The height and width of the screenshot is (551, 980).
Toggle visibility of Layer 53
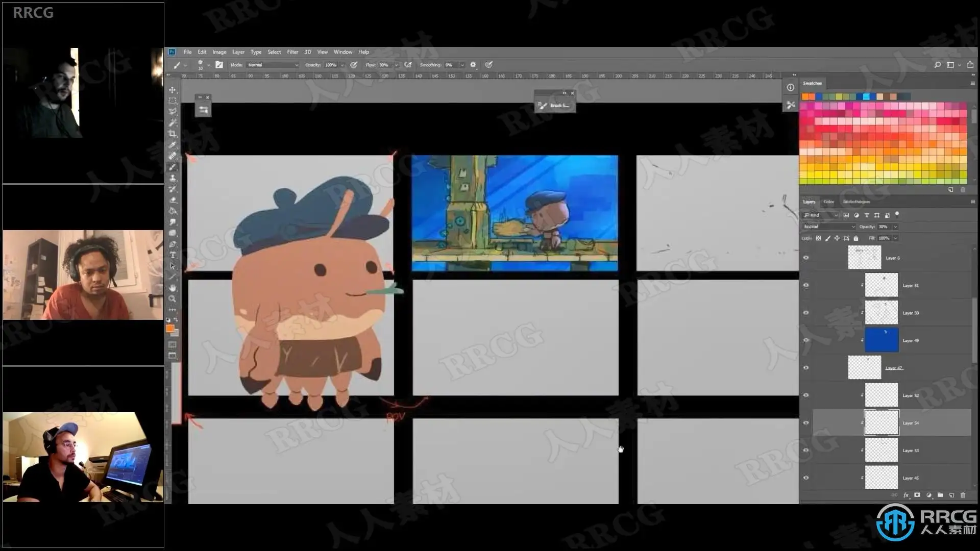[806, 450]
